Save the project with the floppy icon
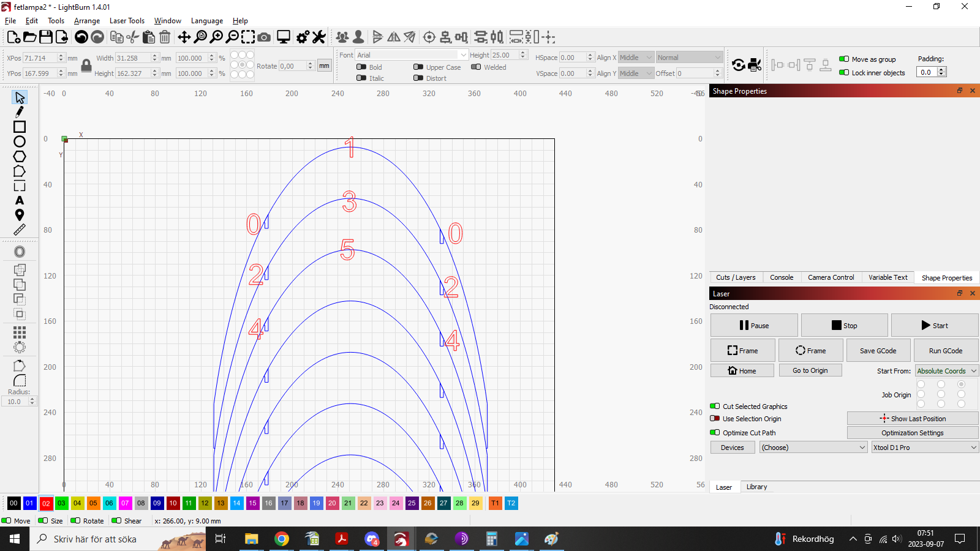The image size is (980, 551). click(46, 37)
